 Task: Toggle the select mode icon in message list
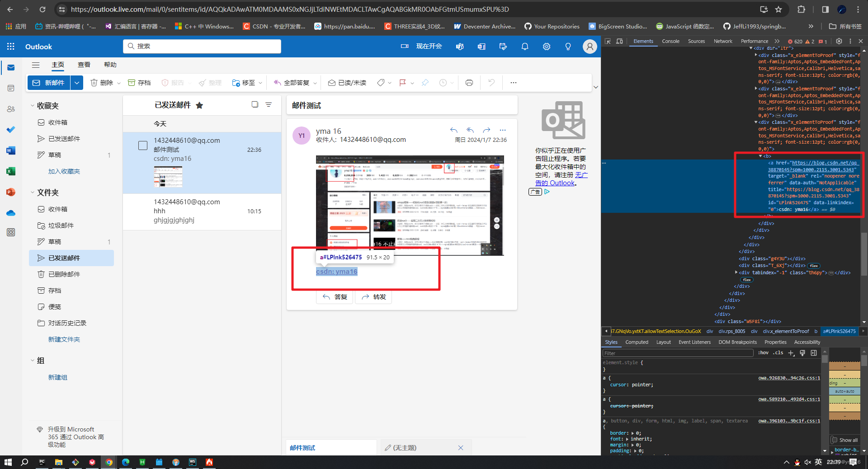click(255, 105)
